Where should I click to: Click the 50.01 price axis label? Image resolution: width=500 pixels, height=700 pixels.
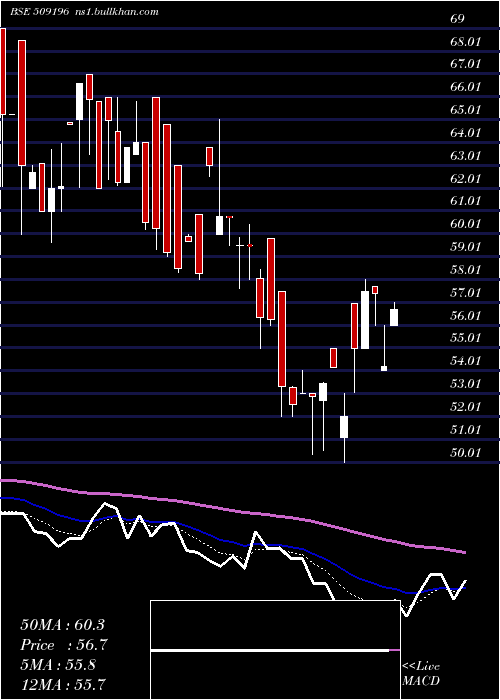pos(466,453)
